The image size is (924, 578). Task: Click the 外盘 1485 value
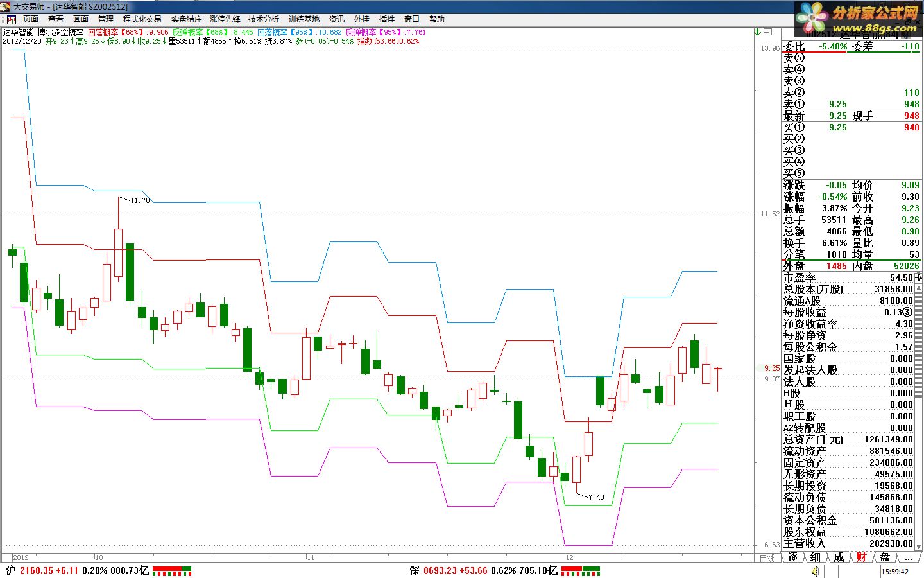(x=836, y=266)
